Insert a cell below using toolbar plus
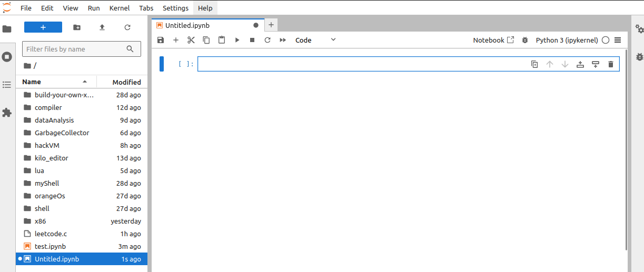Image resolution: width=644 pixels, height=272 pixels. point(176,40)
